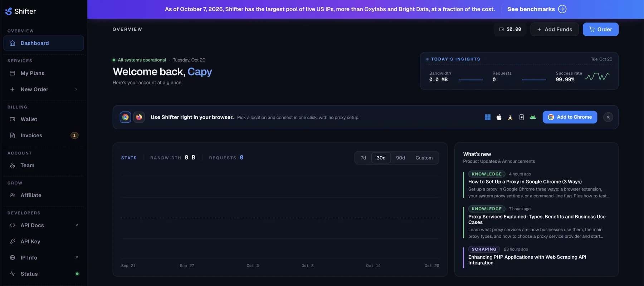Select the Firefox browser icon
The height and width of the screenshot is (286, 644).
(139, 117)
